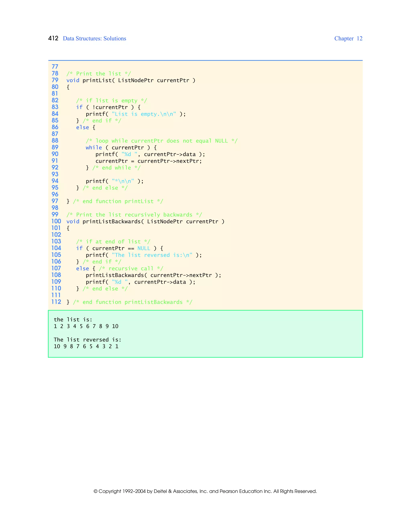Click line 'printf( "%d ", currentPtr->data );' on line 90
Screen dimensions: 411x532
pyautogui.click(x=150, y=154)
